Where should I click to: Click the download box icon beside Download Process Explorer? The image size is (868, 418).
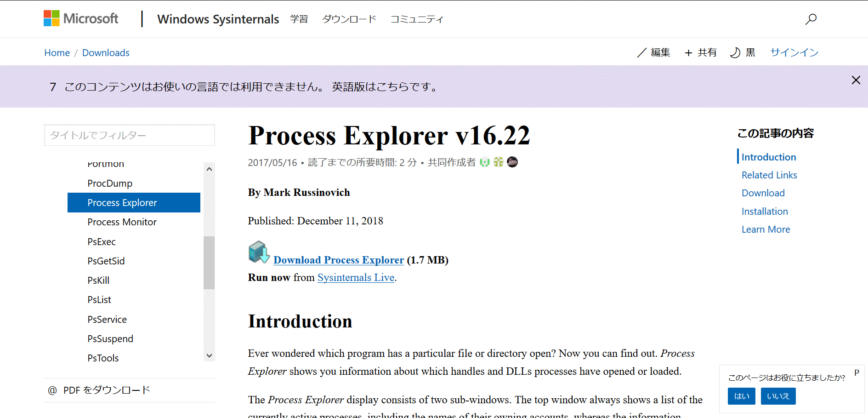259,252
